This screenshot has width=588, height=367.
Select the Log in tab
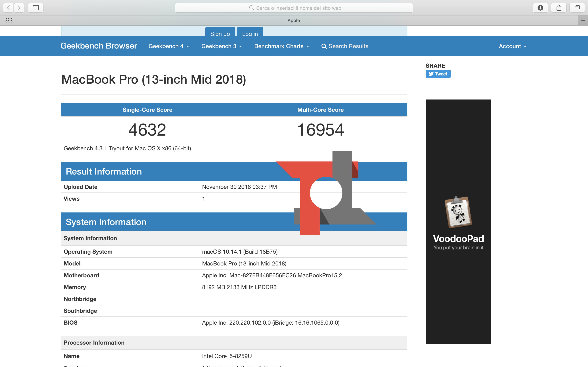(x=250, y=33)
